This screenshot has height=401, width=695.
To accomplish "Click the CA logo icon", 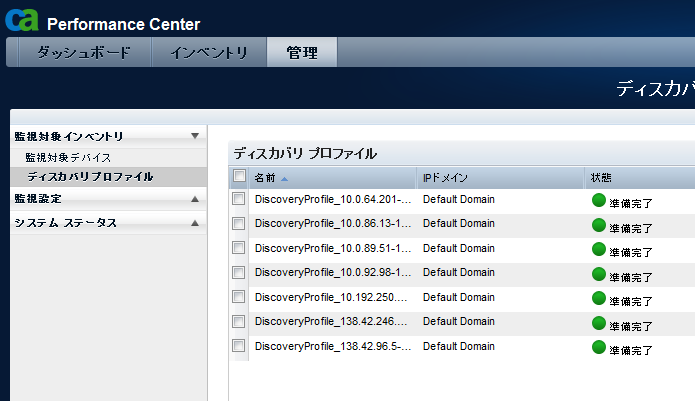I will coord(22,20).
